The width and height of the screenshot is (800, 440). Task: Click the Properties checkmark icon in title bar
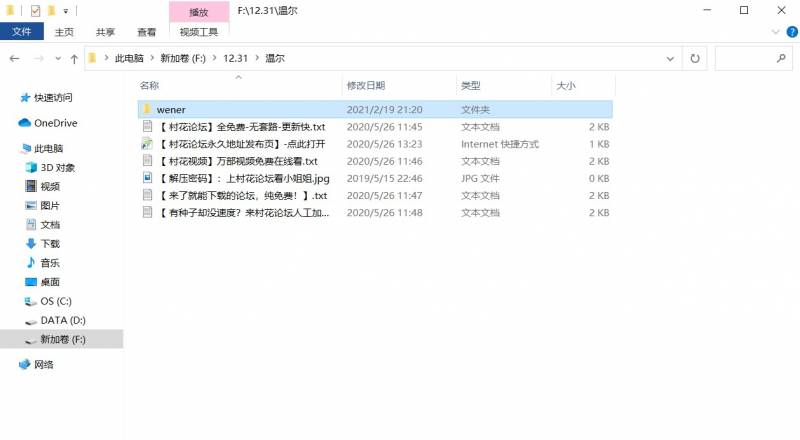point(35,11)
